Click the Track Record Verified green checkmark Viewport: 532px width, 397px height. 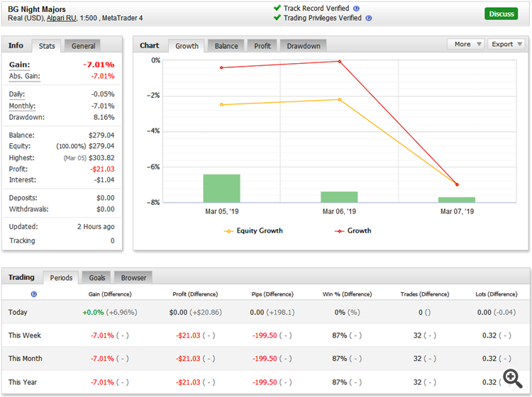pyautogui.click(x=277, y=8)
